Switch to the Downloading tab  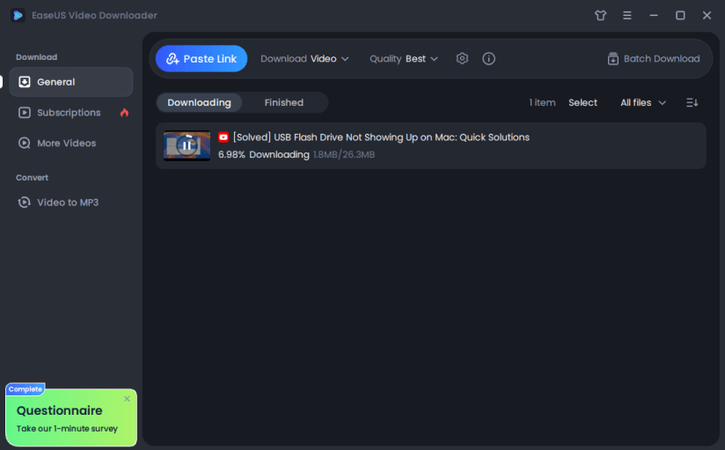(199, 103)
